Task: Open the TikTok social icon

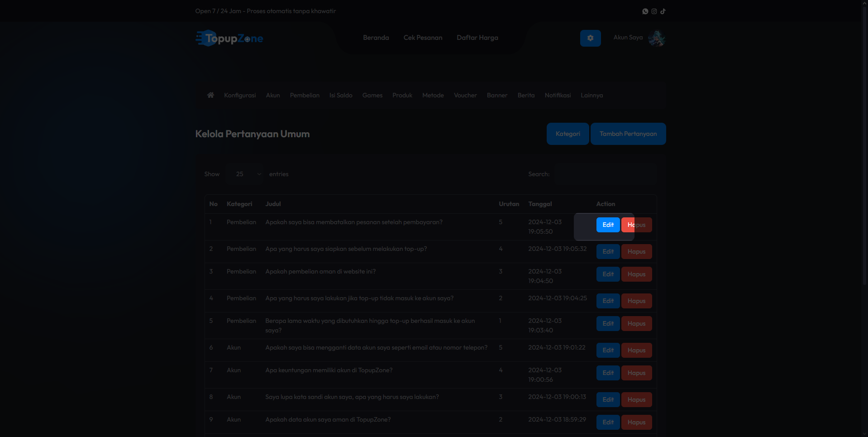Action: (x=663, y=11)
